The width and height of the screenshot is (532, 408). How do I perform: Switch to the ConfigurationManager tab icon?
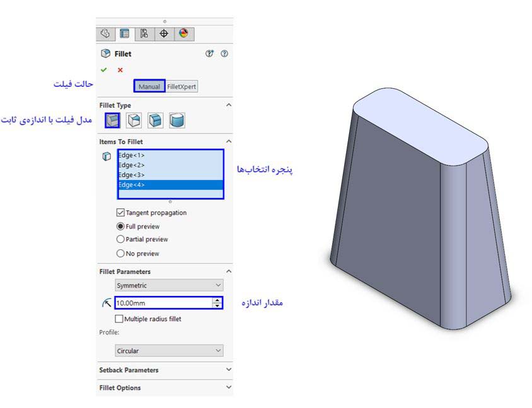144,34
